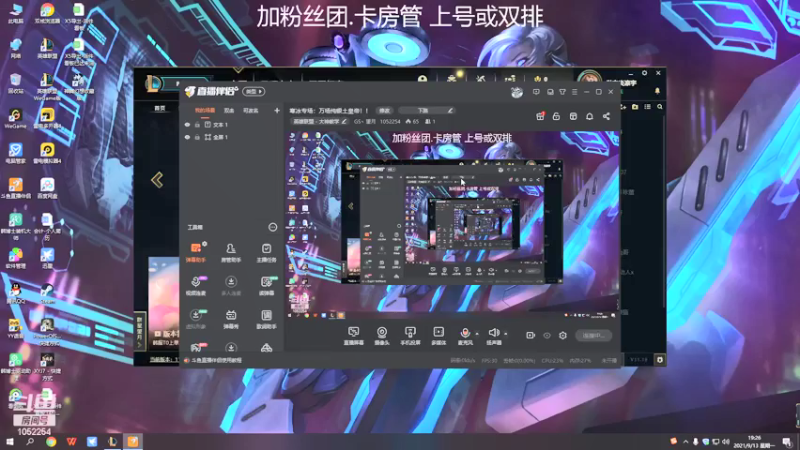Switch to the third scene tab

pos(251,110)
